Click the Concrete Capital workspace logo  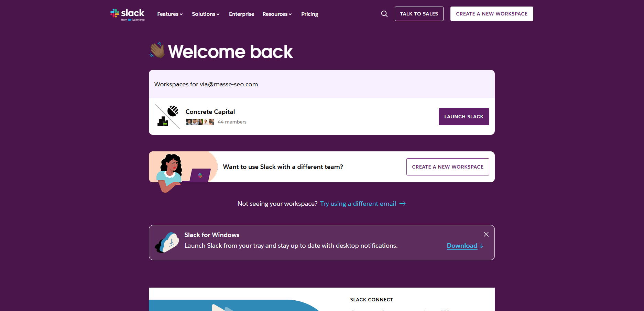[x=167, y=116]
